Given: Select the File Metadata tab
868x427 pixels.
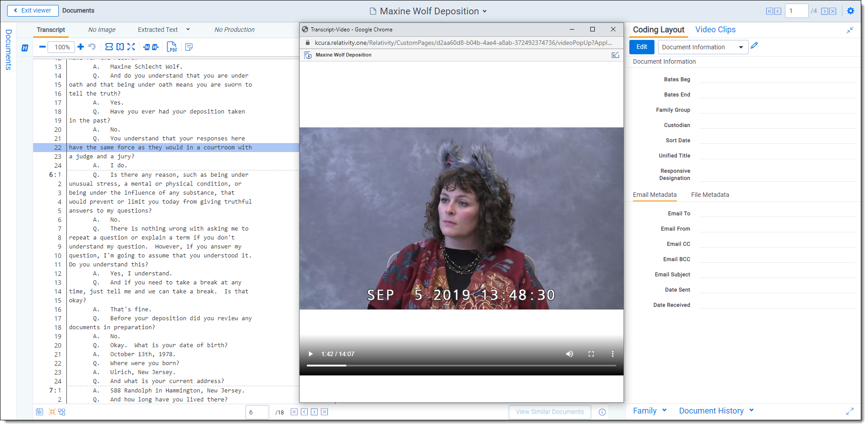Looking at the screenshot, I should (710, 195).
